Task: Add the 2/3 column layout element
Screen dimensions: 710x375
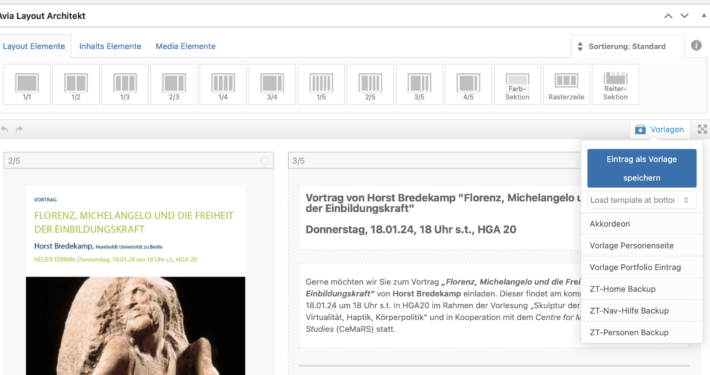Action: tap(174, 85)
